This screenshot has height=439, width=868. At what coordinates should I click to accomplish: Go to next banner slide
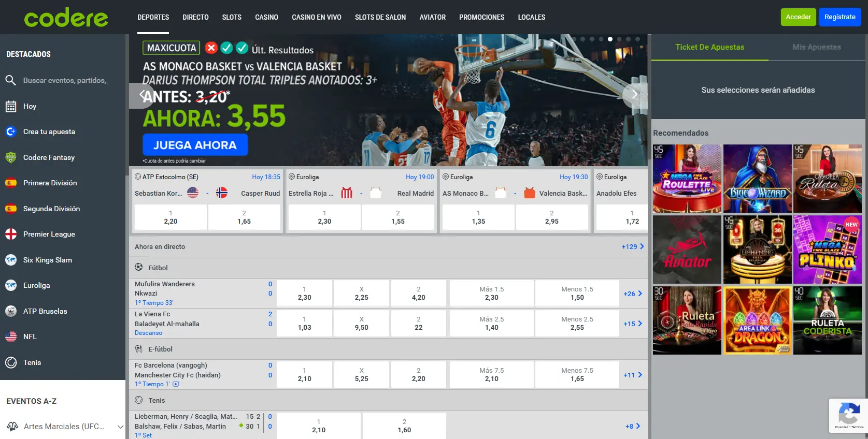point(635,95)
